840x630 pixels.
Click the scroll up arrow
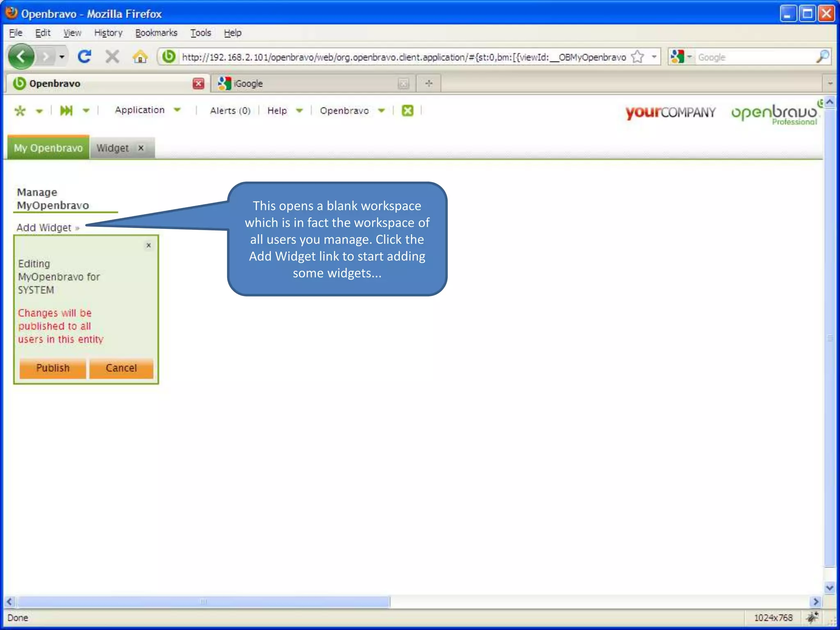[830, 102]
